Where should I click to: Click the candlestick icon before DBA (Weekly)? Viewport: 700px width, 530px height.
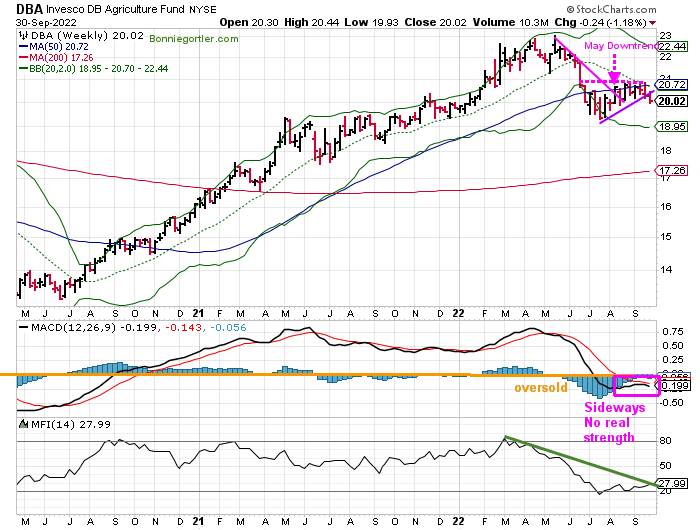23,36
